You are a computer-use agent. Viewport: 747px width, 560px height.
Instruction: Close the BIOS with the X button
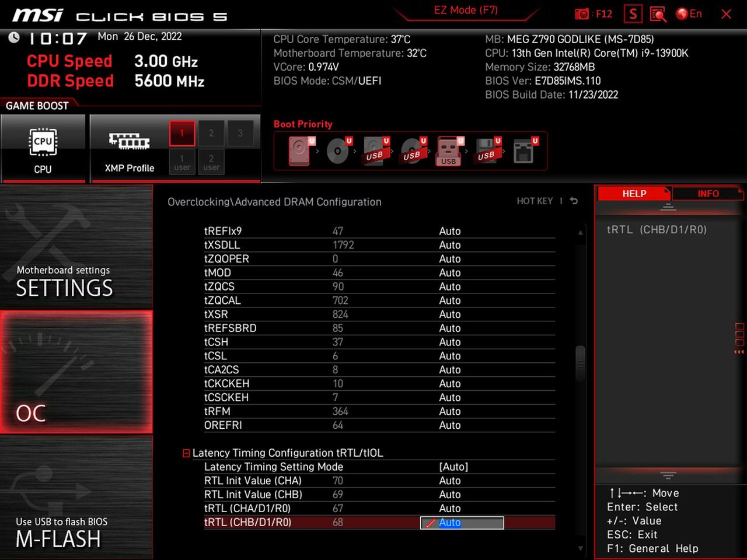pyautogui.click(x=726, y=14)
